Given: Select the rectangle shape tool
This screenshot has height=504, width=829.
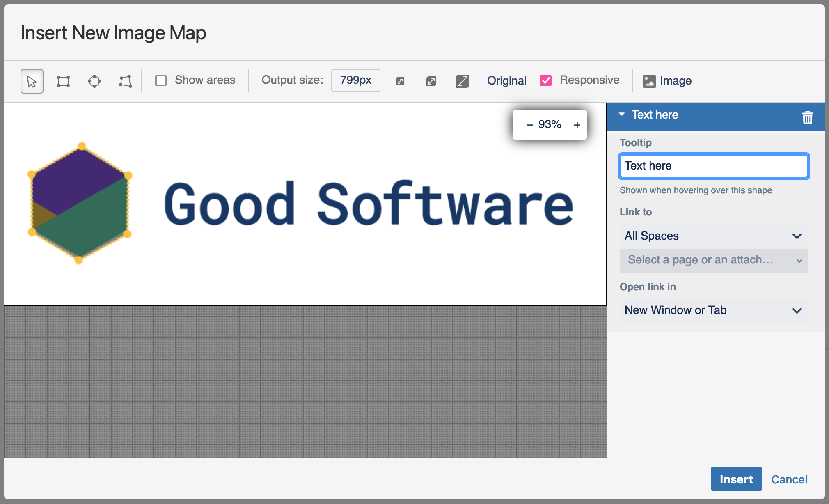Looking at the screenshot, I should 63,81.
